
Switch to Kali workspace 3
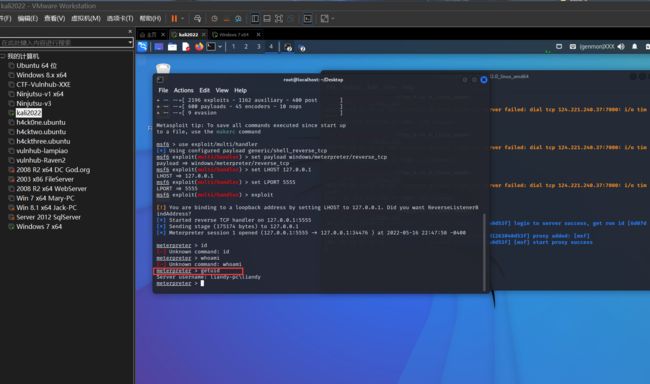point(259,47)
